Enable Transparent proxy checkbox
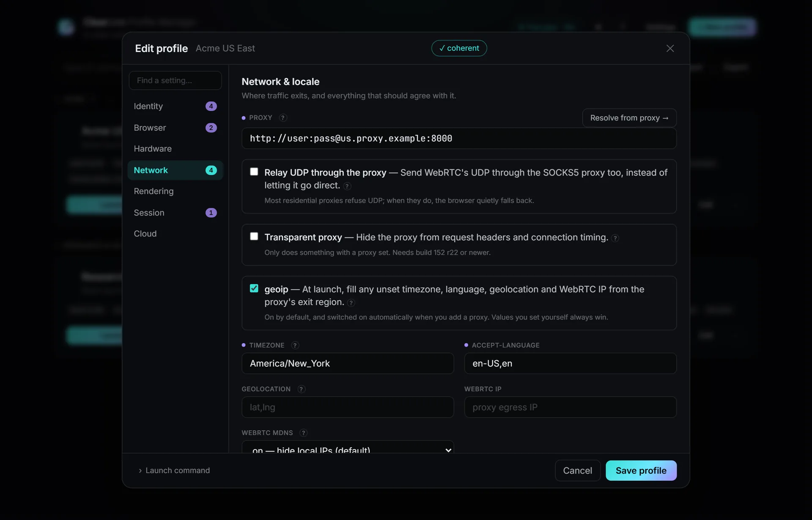This screenshot has width=812, height=520. click(x=254, y=236)
